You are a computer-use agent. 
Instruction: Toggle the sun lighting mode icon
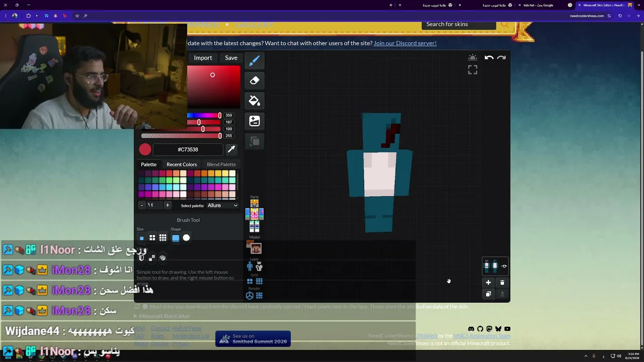coord(472,58)
